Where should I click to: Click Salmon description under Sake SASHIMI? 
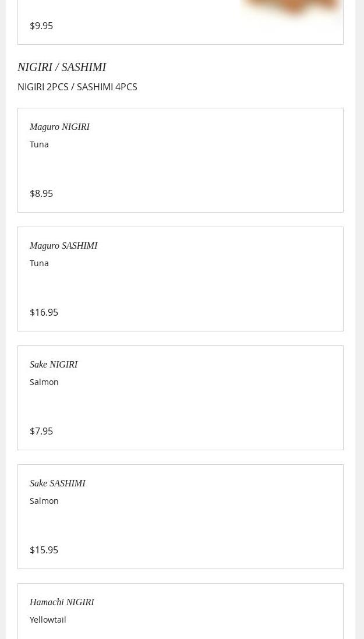tap(44, 500)
